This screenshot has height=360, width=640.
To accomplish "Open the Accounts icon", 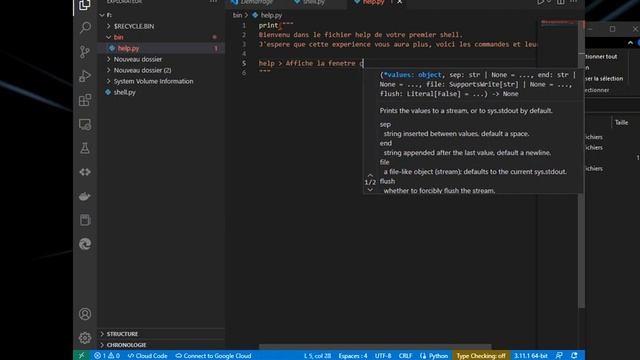I will pyautogui.click(x=85, y=314).
